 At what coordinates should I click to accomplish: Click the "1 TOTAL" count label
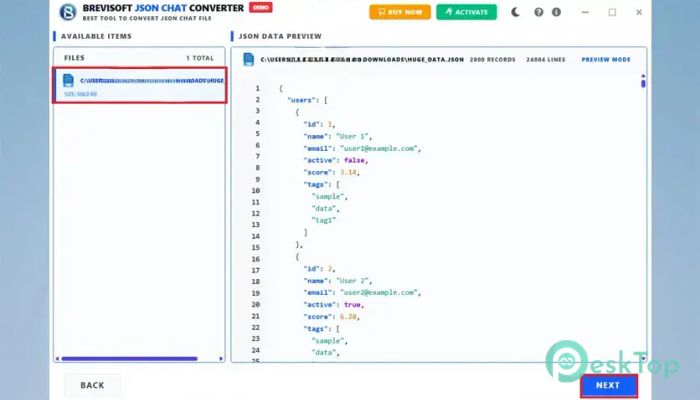click(x=200, y=58)
